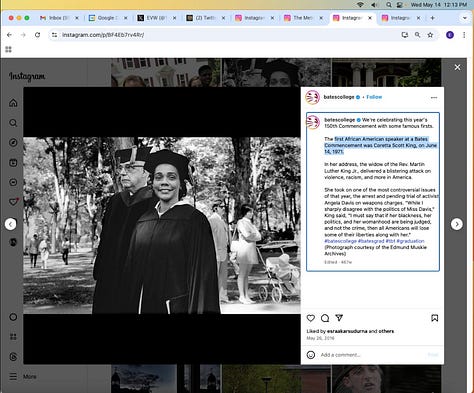Click the macOS Wi-Fi status icon
This screenshot has height=393, width=474.
click(x=360, y=5)
